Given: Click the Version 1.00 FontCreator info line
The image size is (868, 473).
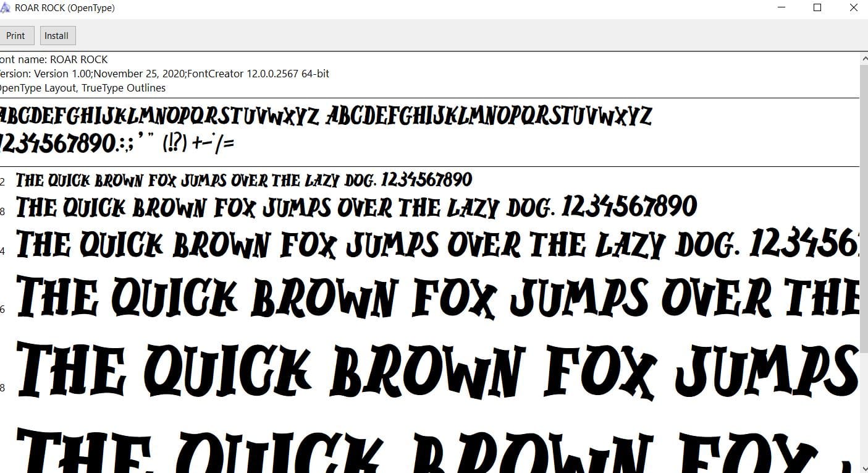Looking at the screenshot, I should 164,74.
